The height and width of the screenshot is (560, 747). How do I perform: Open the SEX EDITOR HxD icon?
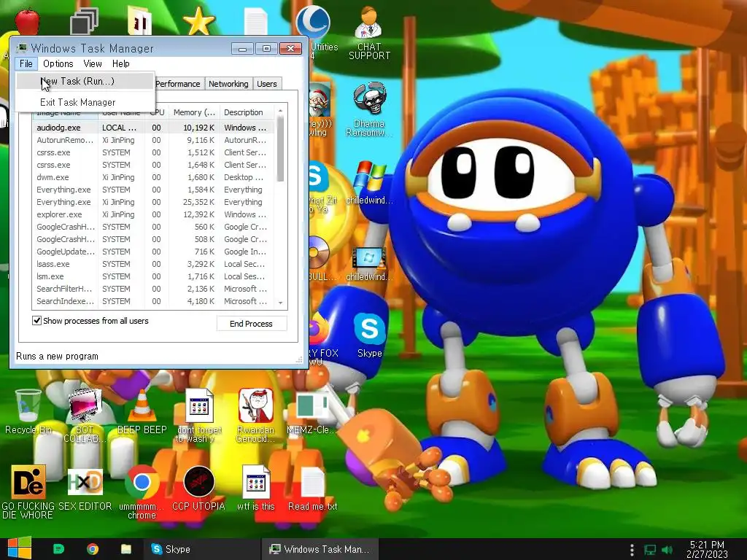pyautogui.click(x=85, y=489)
